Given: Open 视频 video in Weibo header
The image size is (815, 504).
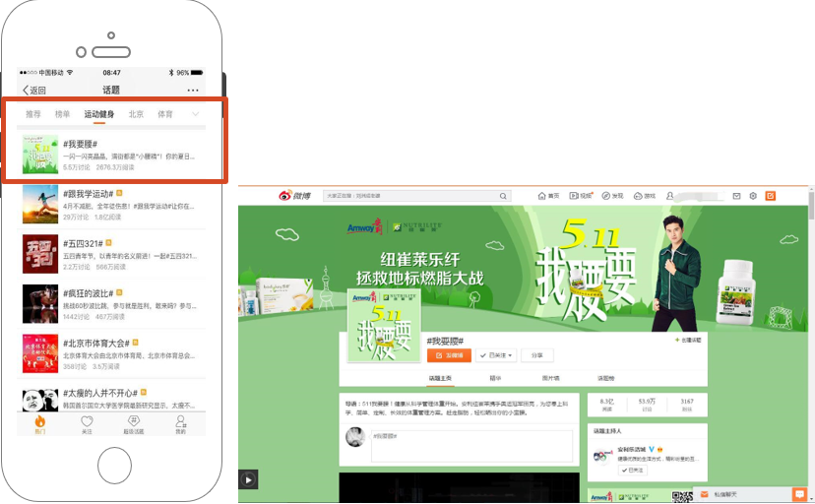Looking at the screenshot, I should [x=581, y=196].
